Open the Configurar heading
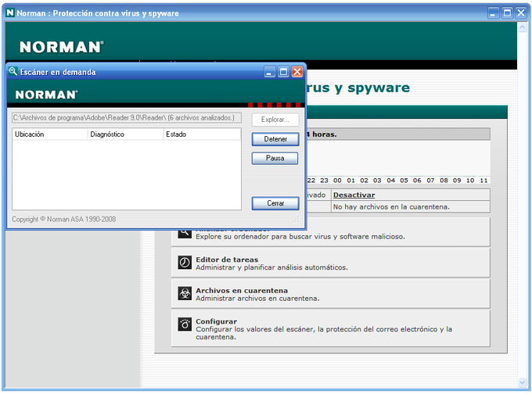The width and height of the screenshot is (532, 394). click(x=216, y=321)
